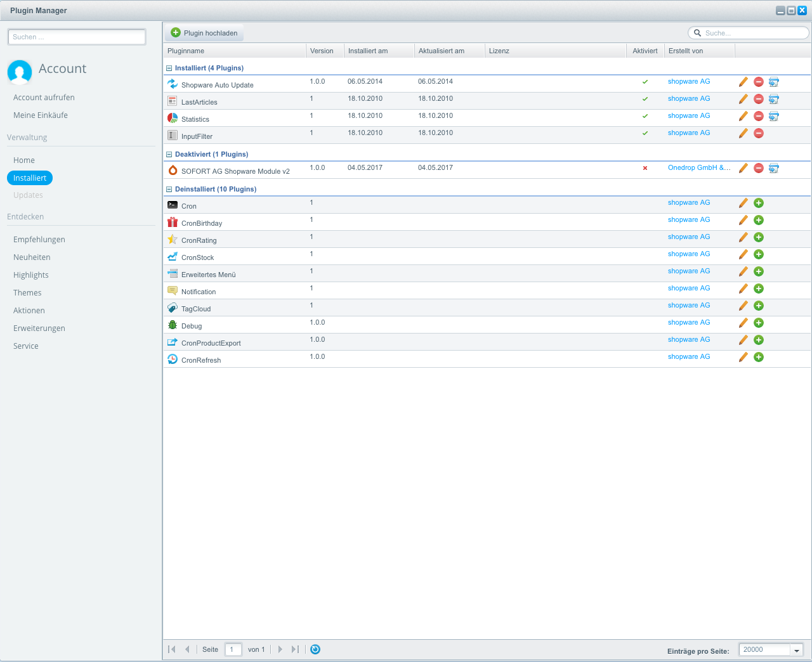Refresh the plugin list with reload icon
The image size is (812, 662).
pos(315,649)
